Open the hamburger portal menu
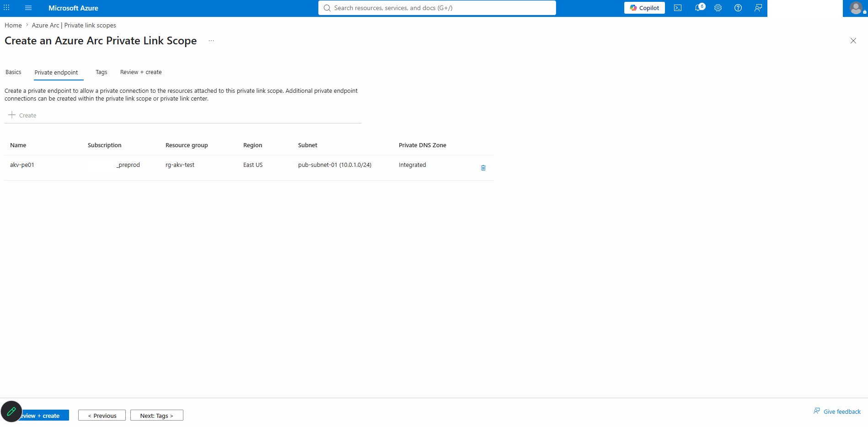Screen dimensions: 868x427 28,8
